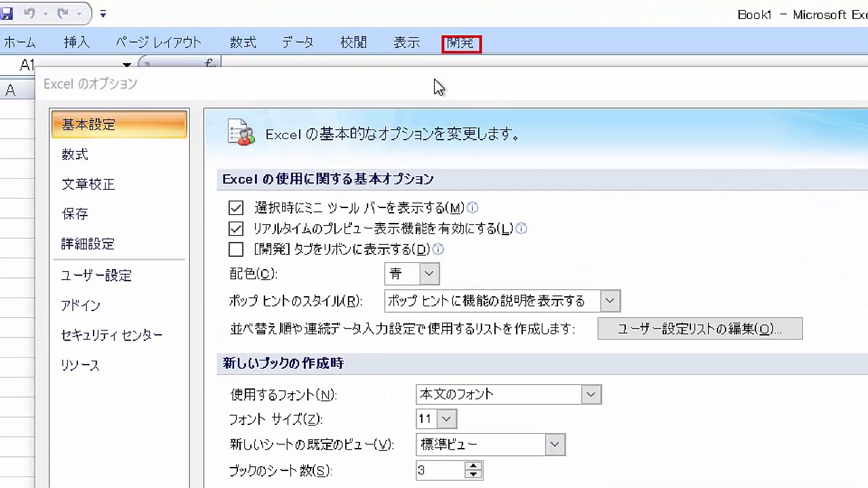868x488 pixels.
Task: Open セキュリティ センター category
Action: tap(112, 335)
